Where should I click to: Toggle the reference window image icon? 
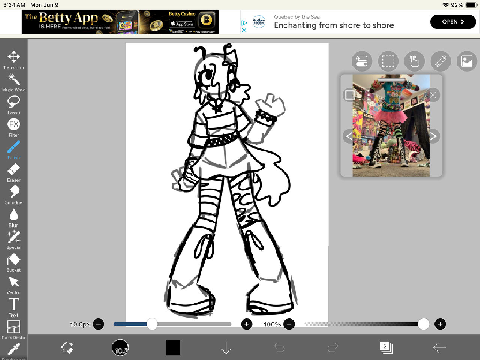click(x=466, y=61)
